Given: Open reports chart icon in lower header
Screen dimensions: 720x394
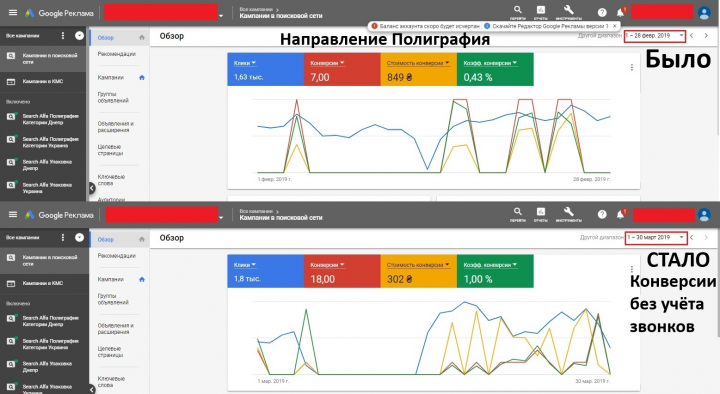Looking at the screenshot, I should click(541, 212).
